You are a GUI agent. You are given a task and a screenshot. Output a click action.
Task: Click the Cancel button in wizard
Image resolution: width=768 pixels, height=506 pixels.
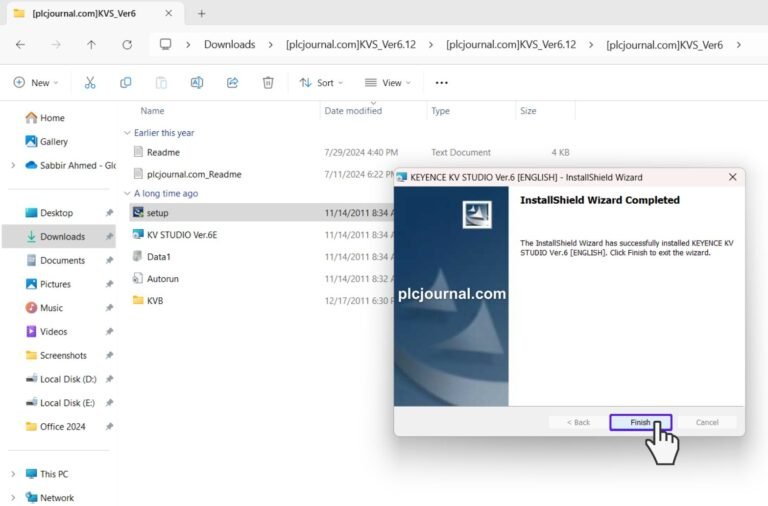tap(707, 422)
